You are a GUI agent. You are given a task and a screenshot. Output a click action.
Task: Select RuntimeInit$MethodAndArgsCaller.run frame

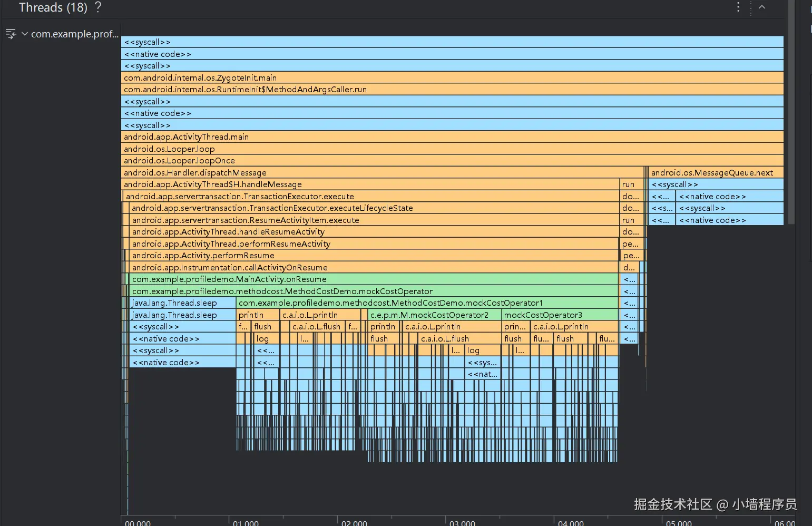[x=452, y=90]
